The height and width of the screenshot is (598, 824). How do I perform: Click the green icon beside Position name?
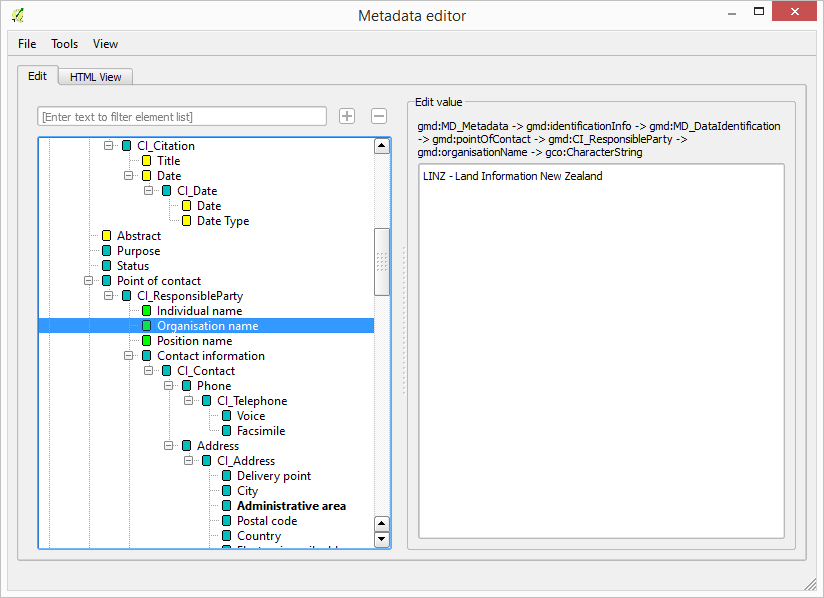point(147,341)
